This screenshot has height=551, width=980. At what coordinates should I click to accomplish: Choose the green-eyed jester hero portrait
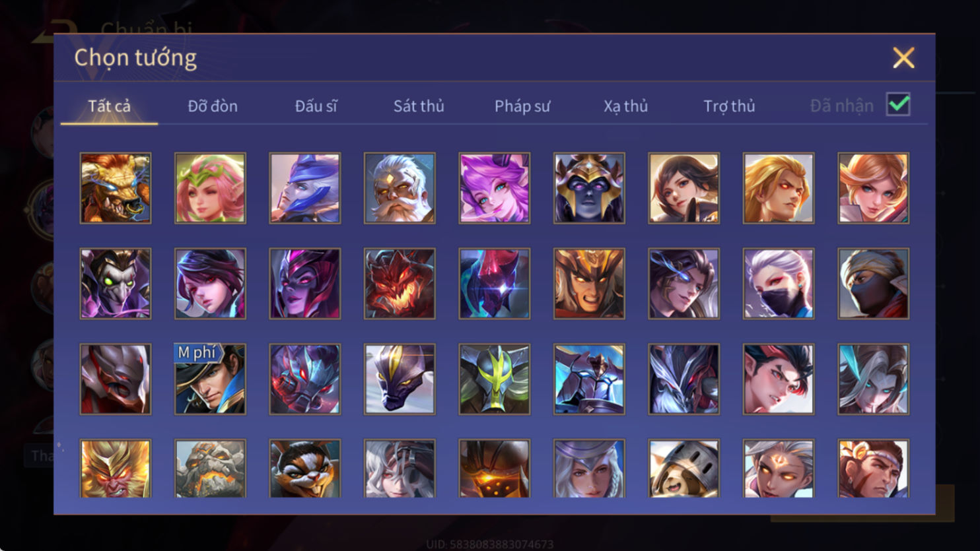[116, 284]
